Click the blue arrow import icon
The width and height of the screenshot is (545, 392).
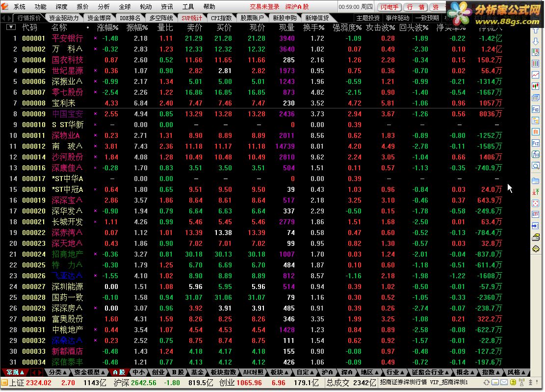tap(536, 226)
